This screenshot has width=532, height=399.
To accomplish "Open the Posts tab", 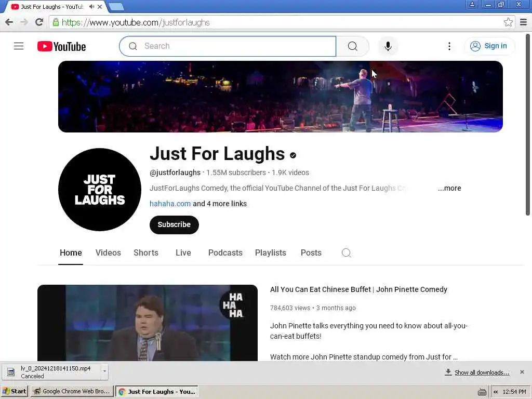I will tap(311, 253).
